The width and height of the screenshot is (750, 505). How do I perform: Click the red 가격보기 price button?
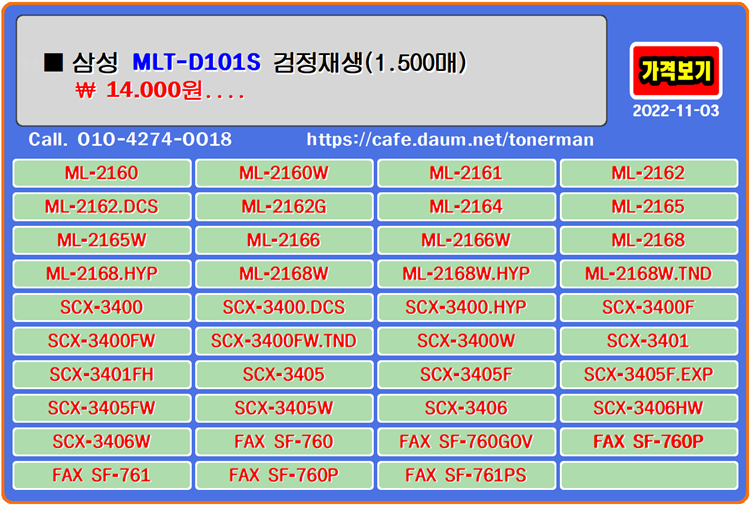675,70
